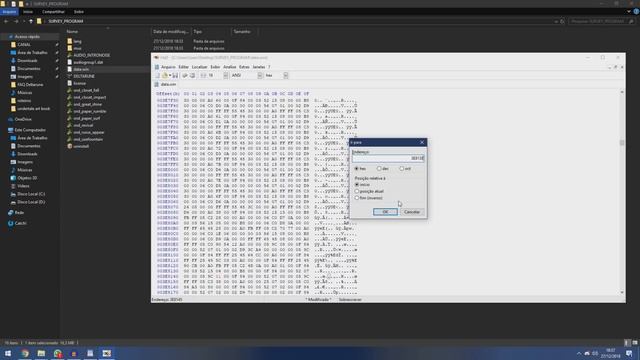
Task: Select the snd_revival audio file
Action: click(x=83, y=125)
